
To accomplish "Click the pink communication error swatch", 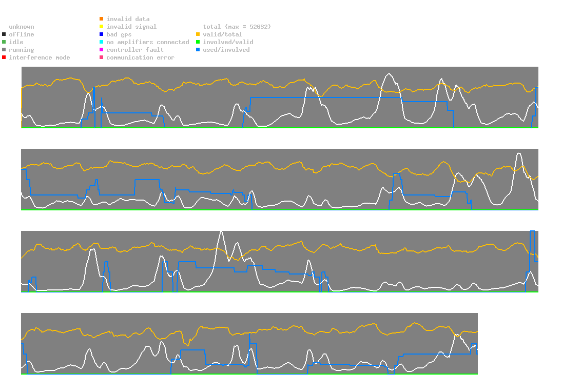I will click(x=102, y=57).
